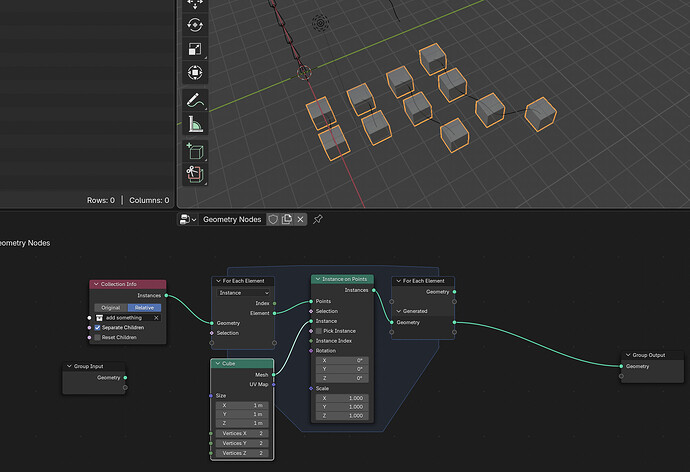Select the Rotate tool in viewport toolbar

point(195,25)
